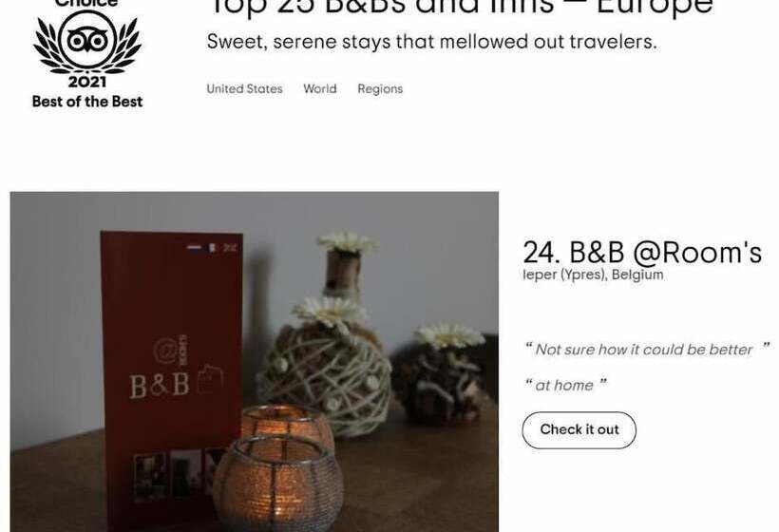Click the Ieper (Ypres), Belgium location text
Image resolution: width=779 pixels, height=532 pixels.
tap(593, 275)
